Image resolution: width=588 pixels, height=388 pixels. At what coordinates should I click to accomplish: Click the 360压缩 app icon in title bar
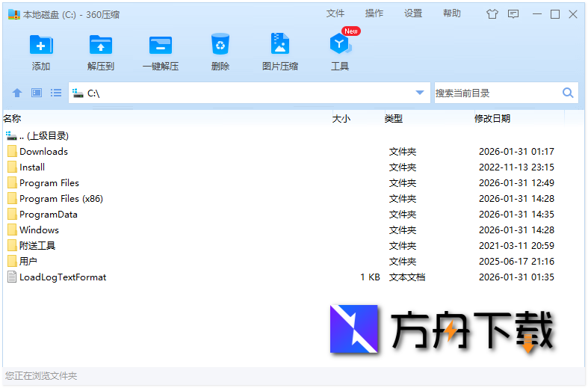pyautogui.click(x=14, y=15)
